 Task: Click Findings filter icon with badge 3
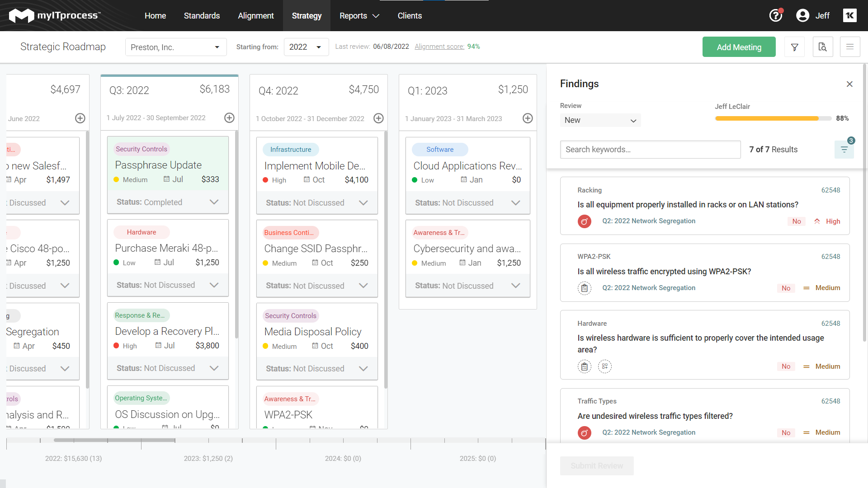pyautogui.click(x=844, y=150)
